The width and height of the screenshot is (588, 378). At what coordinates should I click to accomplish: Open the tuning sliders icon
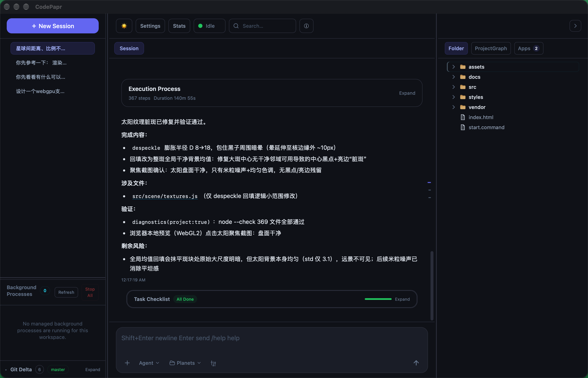point(213,363)
